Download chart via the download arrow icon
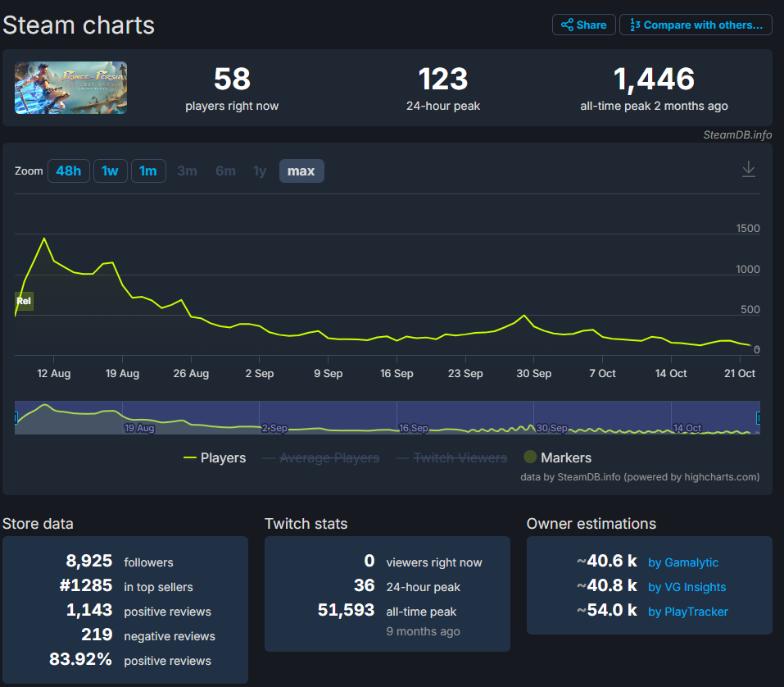Screen dimensions: 784x687 click(748, 169)
